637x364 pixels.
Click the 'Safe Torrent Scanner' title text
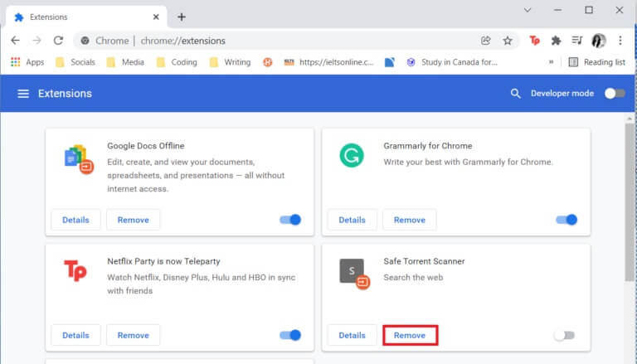tap(424, 261)
